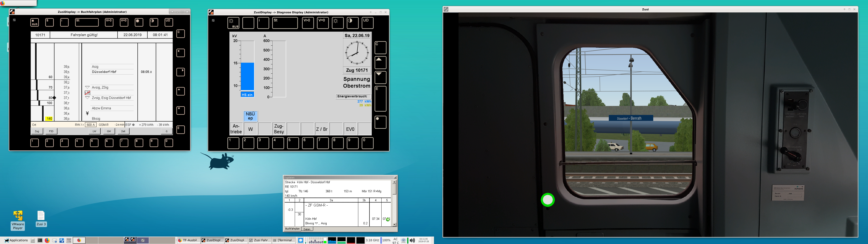Image resolution: width=868 pixels, height=244 pixels.
Task: Expand the Avsig, ZSig triangle marker
Action: click(87, 87)
